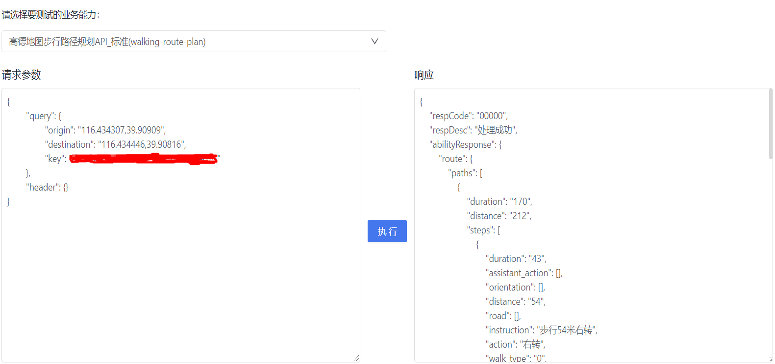Click the "duration": "170" line
This screenshot has width=775, height=364.
499,202
